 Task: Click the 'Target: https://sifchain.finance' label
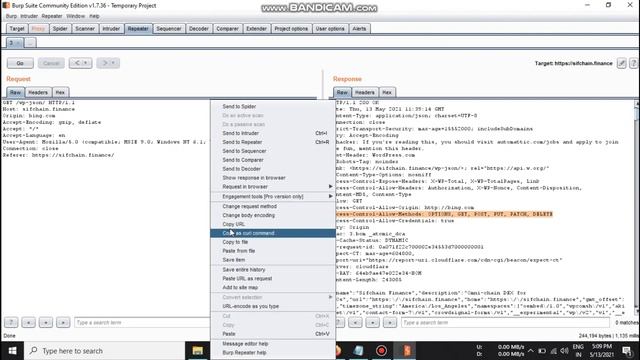[x=573, y=63]
